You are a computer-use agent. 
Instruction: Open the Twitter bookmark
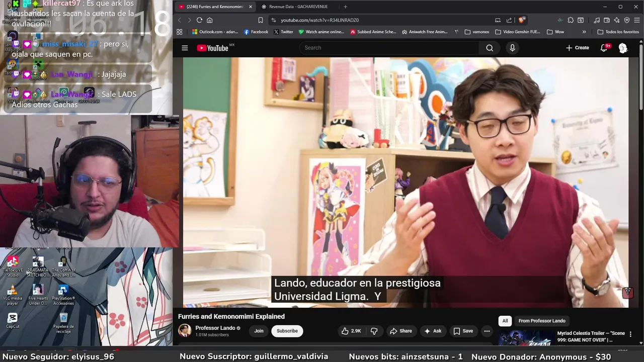point(284,32)
